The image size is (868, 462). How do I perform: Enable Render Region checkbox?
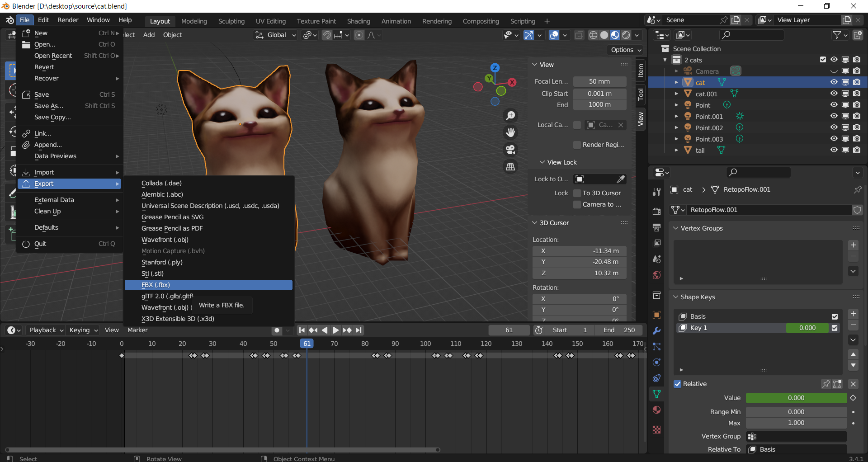click(x=577, y=145)
